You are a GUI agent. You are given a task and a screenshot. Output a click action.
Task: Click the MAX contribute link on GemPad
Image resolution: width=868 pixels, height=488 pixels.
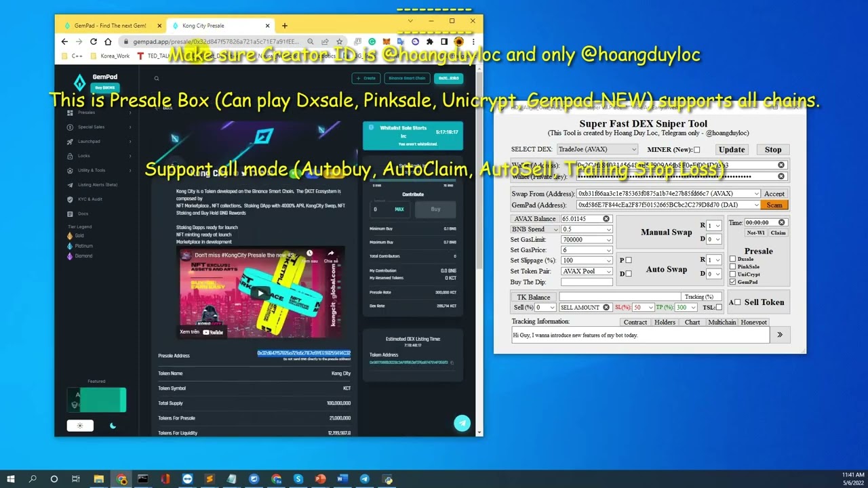[399, 209]
